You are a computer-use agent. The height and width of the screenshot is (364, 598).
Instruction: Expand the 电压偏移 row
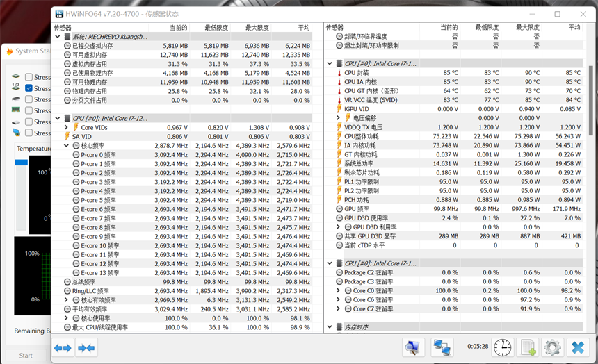pyautogui.click(x=338, y=118)
